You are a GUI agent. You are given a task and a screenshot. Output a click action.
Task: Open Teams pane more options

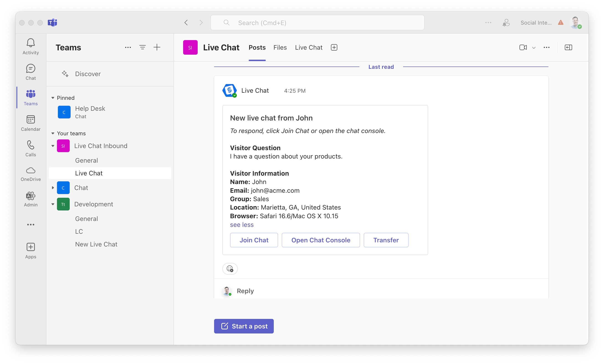click(x=128, y=47)
